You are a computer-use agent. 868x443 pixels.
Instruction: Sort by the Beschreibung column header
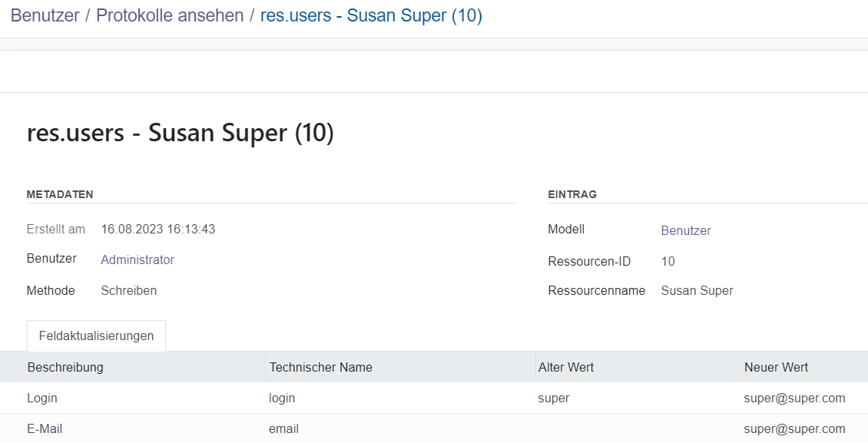click(65, 367)
